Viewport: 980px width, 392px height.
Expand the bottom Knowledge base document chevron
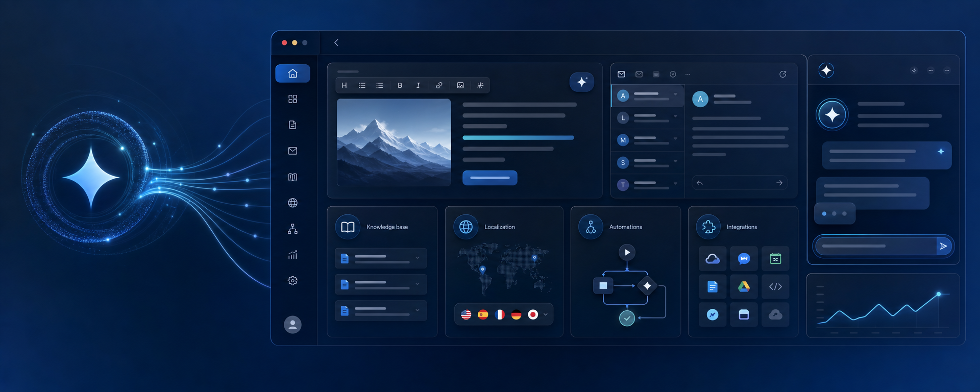pyautogui.click(x=418, y=310)
